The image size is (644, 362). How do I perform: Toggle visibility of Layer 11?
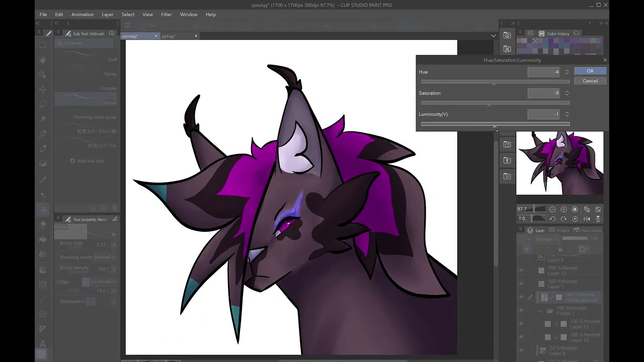(521, 324)
